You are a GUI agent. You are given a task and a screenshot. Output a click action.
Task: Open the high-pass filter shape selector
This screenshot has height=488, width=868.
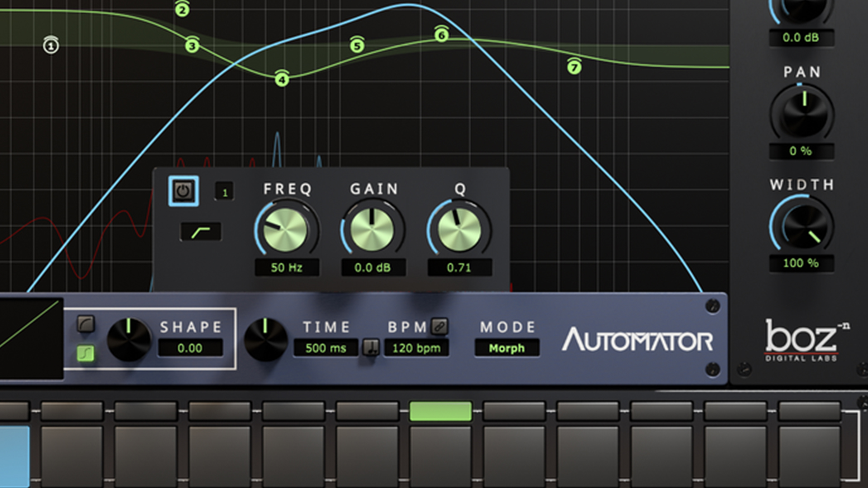click(x=201, y=232)
